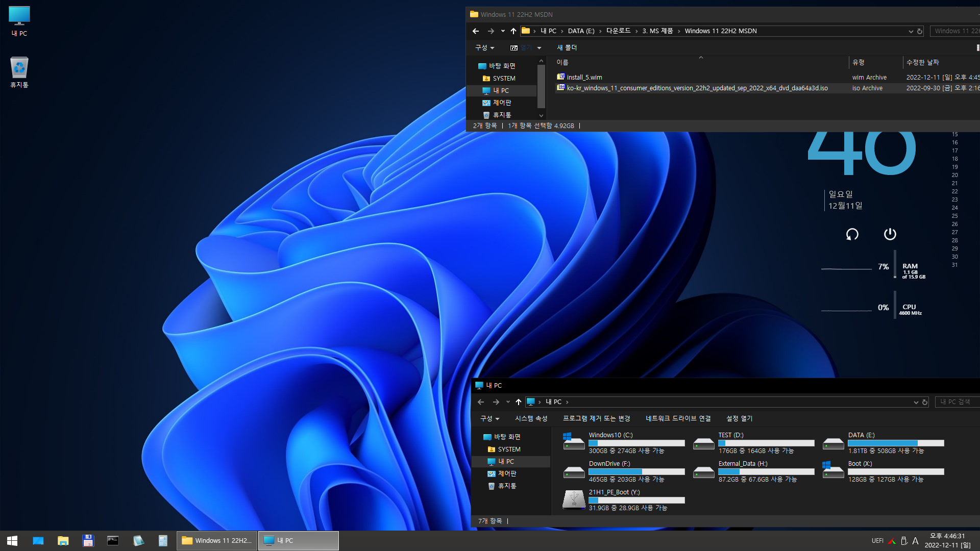This screenshot has height=551, width=980.
Task: Click 네트워크 드라이브 연결
Action: (x=678, y=418)
